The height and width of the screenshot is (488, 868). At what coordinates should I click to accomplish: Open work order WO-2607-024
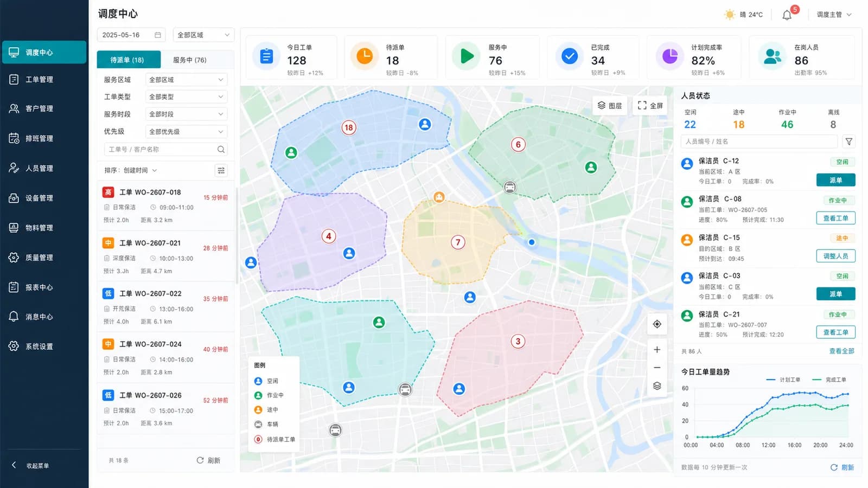165,358
